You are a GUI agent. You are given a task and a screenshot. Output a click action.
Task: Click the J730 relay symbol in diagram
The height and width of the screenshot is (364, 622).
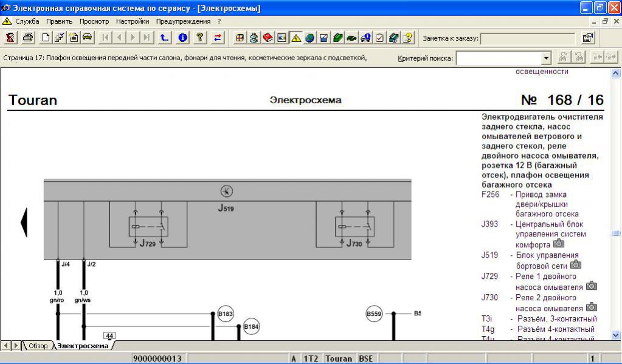tap(354, 227)
